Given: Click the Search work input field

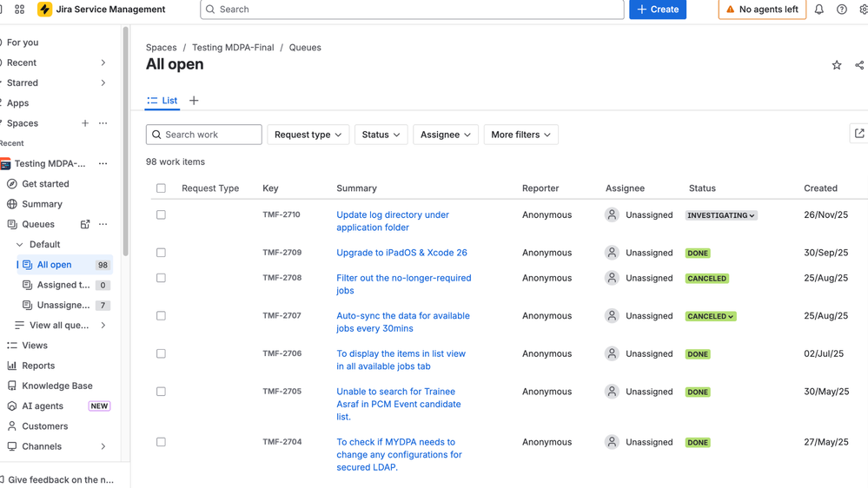Looking at the screenshot, I should [203, 135].
